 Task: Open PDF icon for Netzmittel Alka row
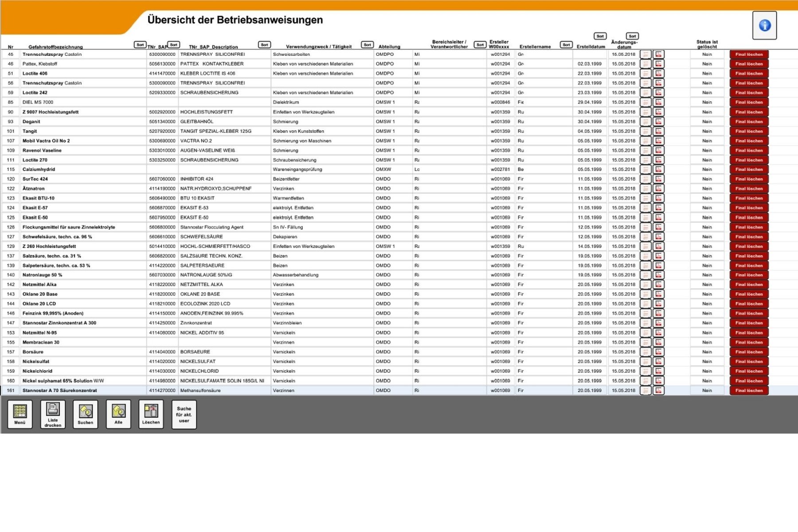click(x=659, y=285)
